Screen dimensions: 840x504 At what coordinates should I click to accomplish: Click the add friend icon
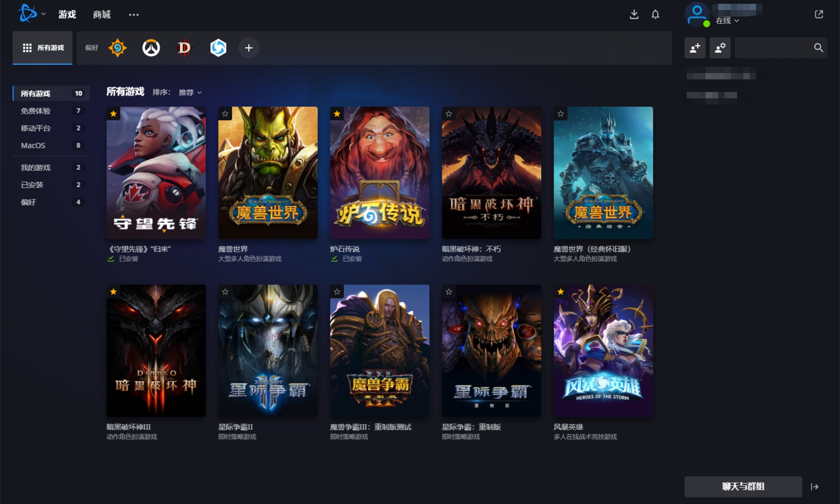click(695, 48)
